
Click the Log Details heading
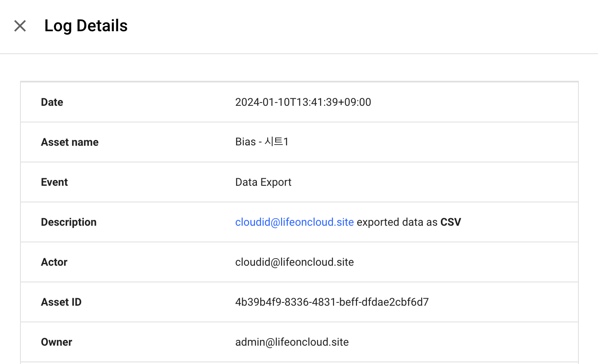click(x=86, y=26)
